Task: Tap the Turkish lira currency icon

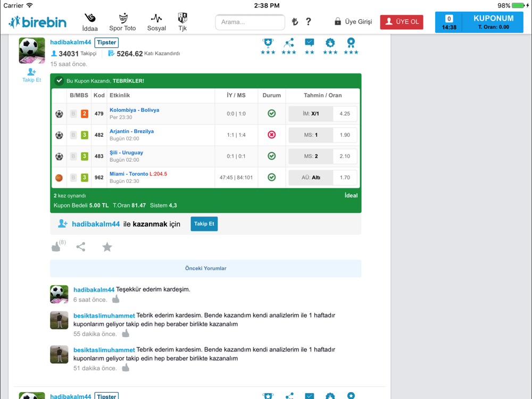Action: (x=295, y=22)
